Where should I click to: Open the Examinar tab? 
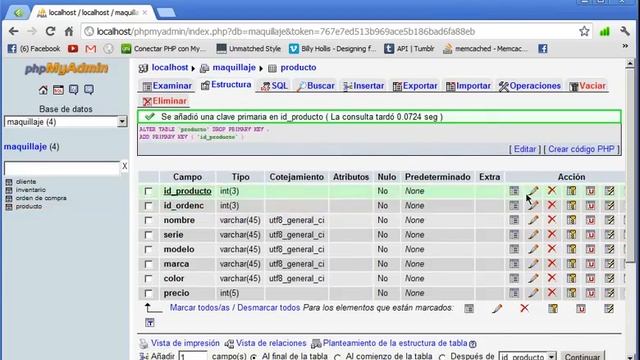[x=167, y=86]
